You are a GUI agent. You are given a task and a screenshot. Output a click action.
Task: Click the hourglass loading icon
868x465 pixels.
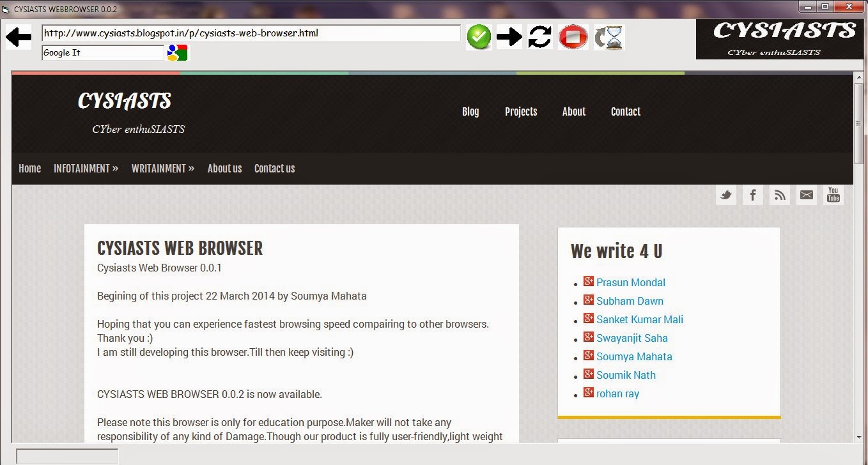click(608, 36)
